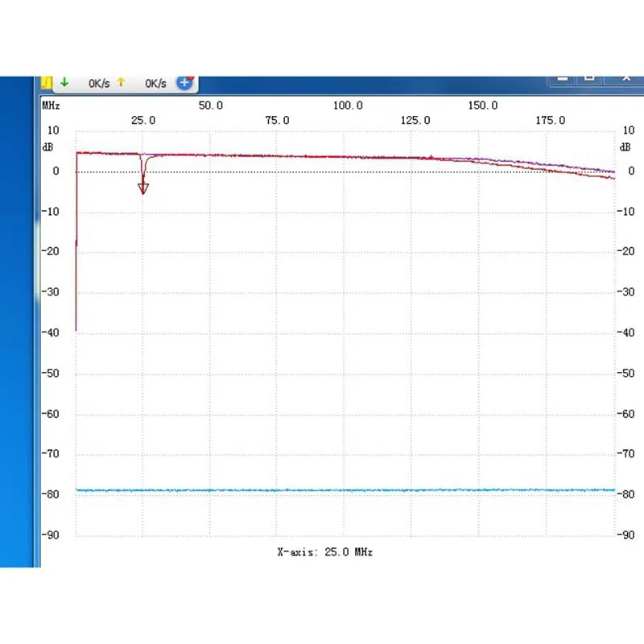
Task: Click the 75.0 frequency axis label
Action: pos(277,120)
